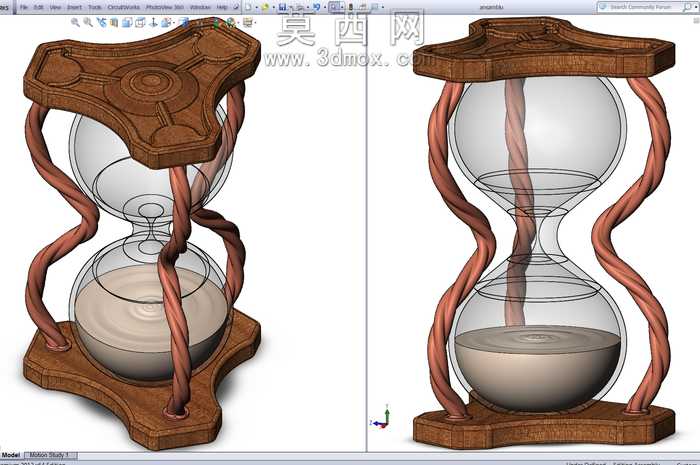Image resolution: width=700 pixels, height=465 pixels.
Task: Click the Undo icon
Action: pos(317,7)
